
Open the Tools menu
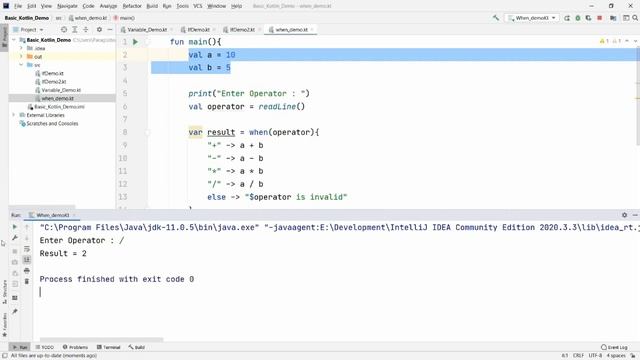coord(182,6)
